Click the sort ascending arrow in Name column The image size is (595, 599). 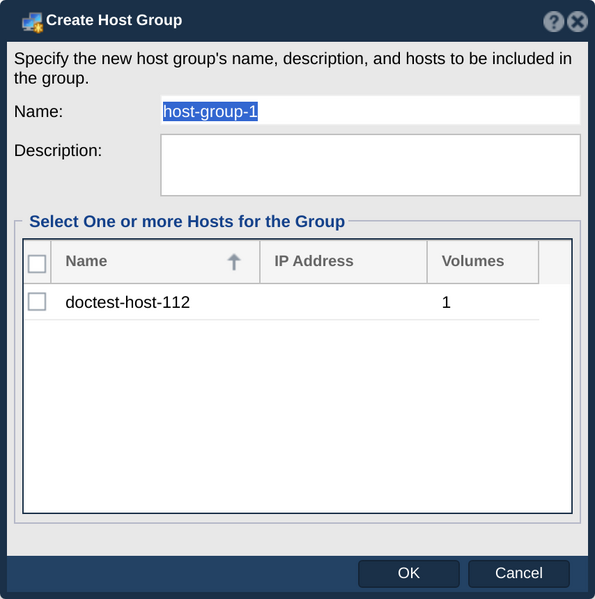tap(234, 262)
